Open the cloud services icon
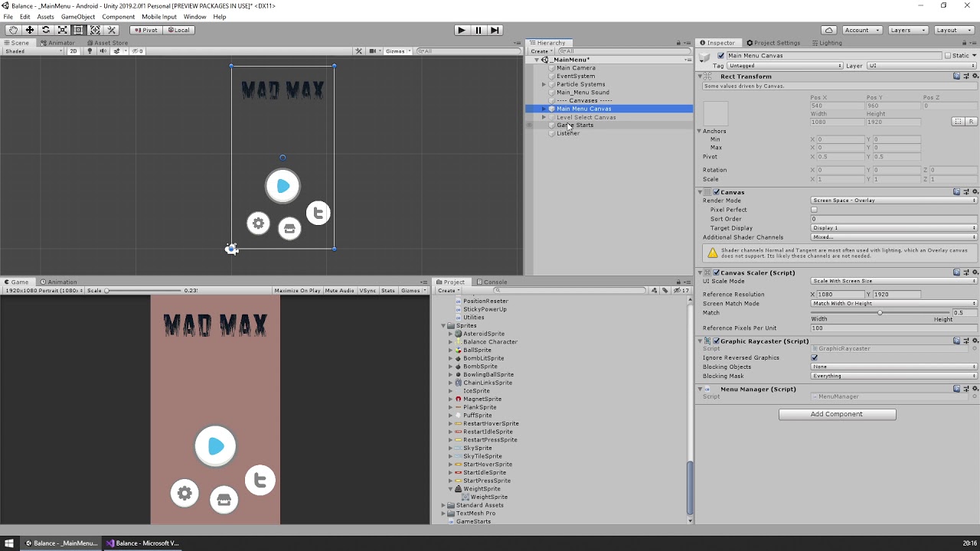Image resolution: width=980 pixels, height=551 pixels. [829, 30]
